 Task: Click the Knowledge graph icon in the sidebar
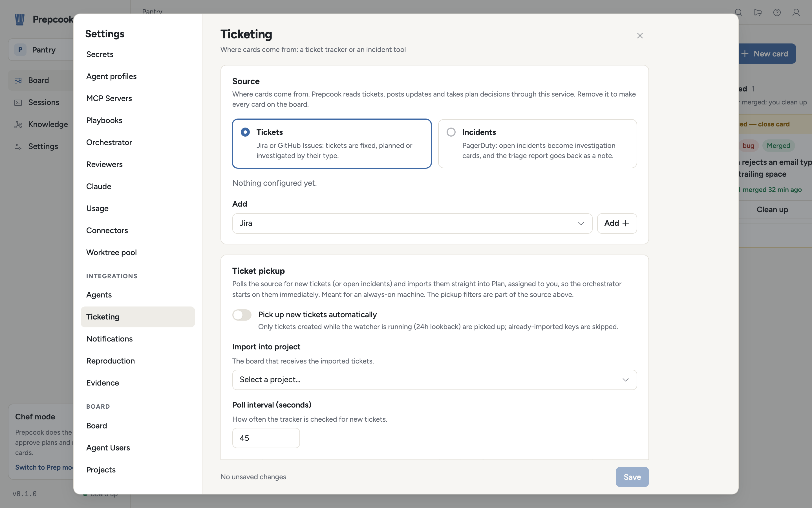pos(18,125)
